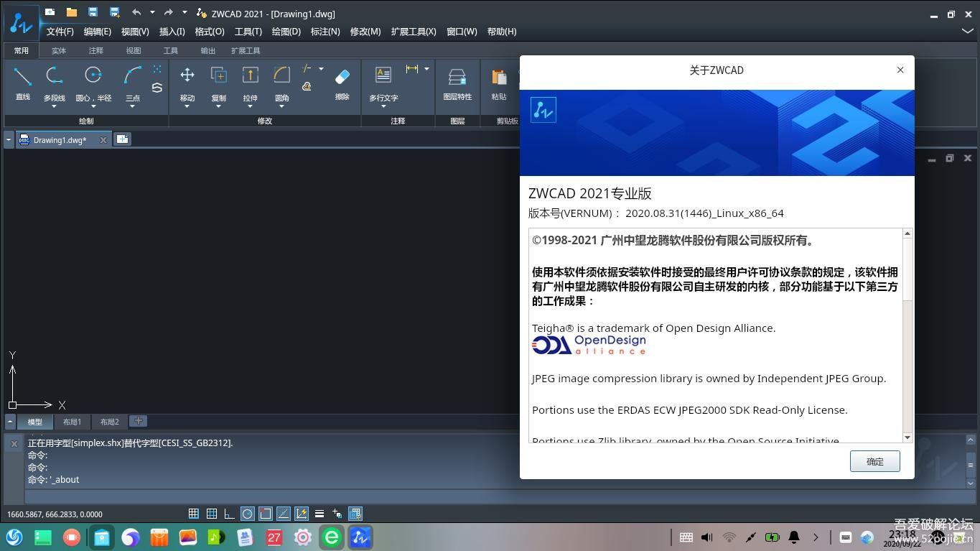The height and width of the screenshot is (551, 980).
Task: Open the 帮助(H) menu
Action: tap(502, 32)
